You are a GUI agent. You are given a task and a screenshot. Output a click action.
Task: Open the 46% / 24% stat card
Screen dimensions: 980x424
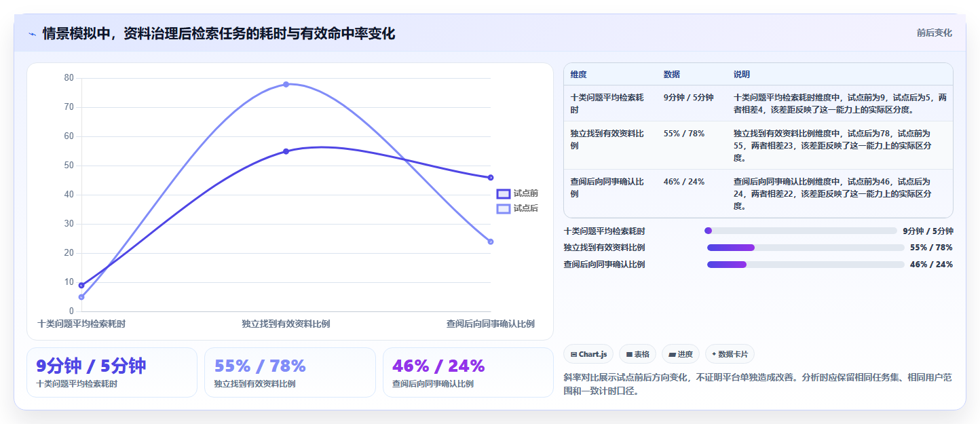click(x=468, y=372)
